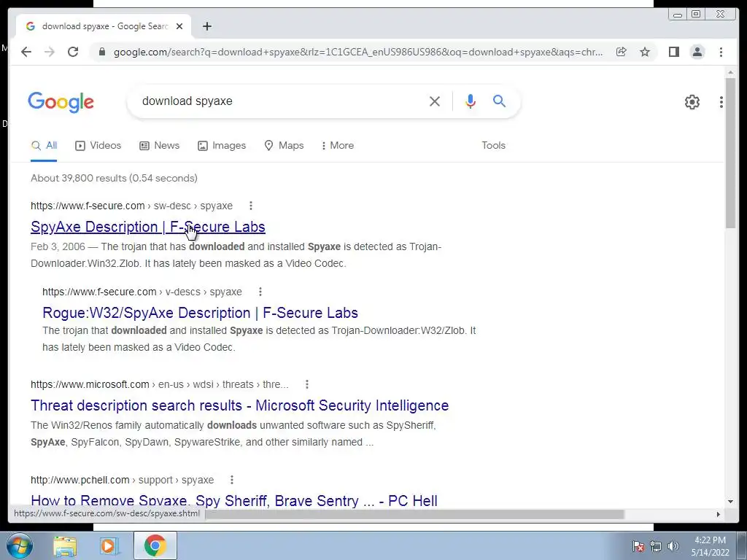This screenshot has width=747, height=560.
Task: Close the download spyaxe tab
Action: (x=179, y=26)
